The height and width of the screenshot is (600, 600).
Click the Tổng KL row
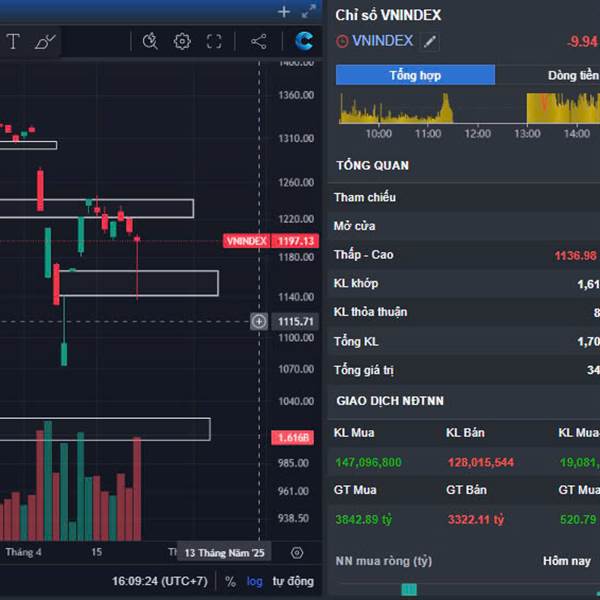point(464,341)
